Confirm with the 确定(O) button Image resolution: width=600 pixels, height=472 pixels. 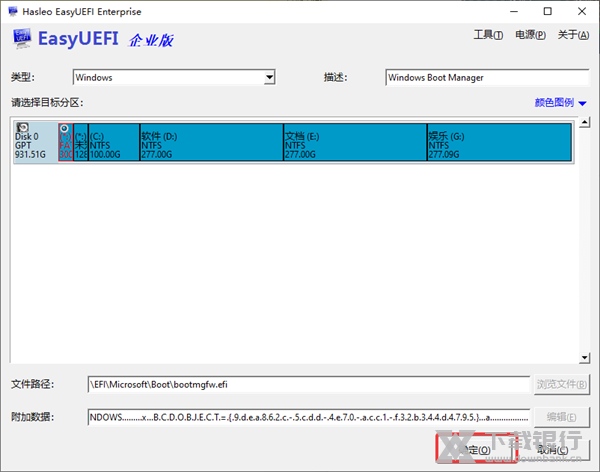[476, 449]
